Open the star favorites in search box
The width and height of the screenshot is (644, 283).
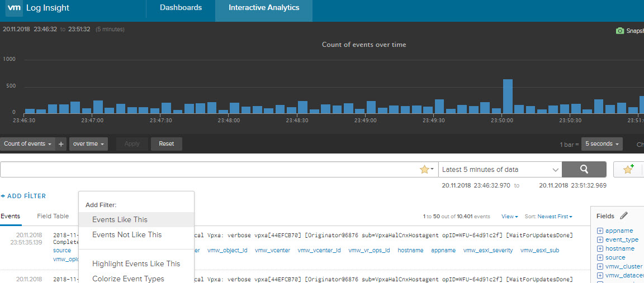(x=426, y=169)
